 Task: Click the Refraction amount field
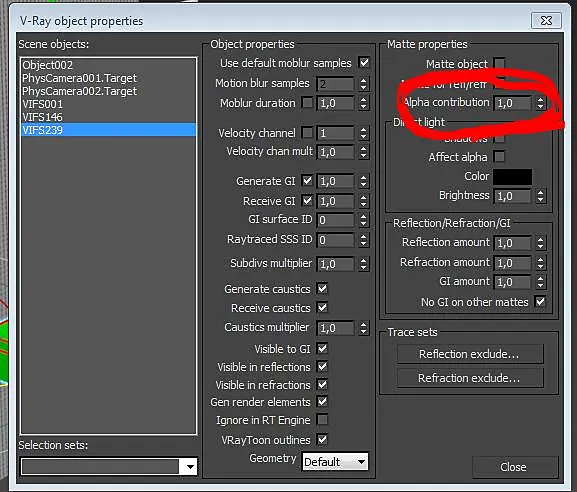click(x=513, y=263)
